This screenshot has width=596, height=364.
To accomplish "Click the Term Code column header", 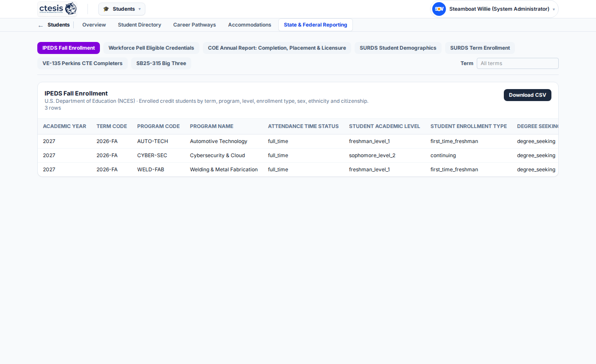I will coord(111,126).
